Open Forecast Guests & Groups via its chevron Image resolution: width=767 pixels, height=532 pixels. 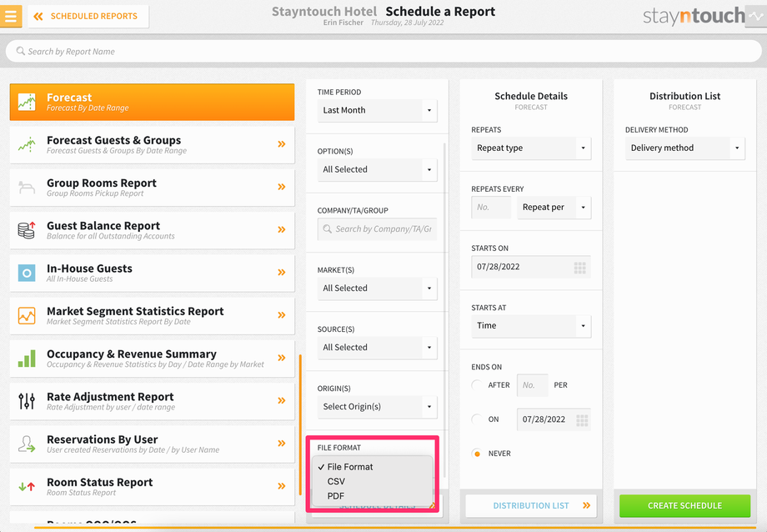tap(282, 144)
